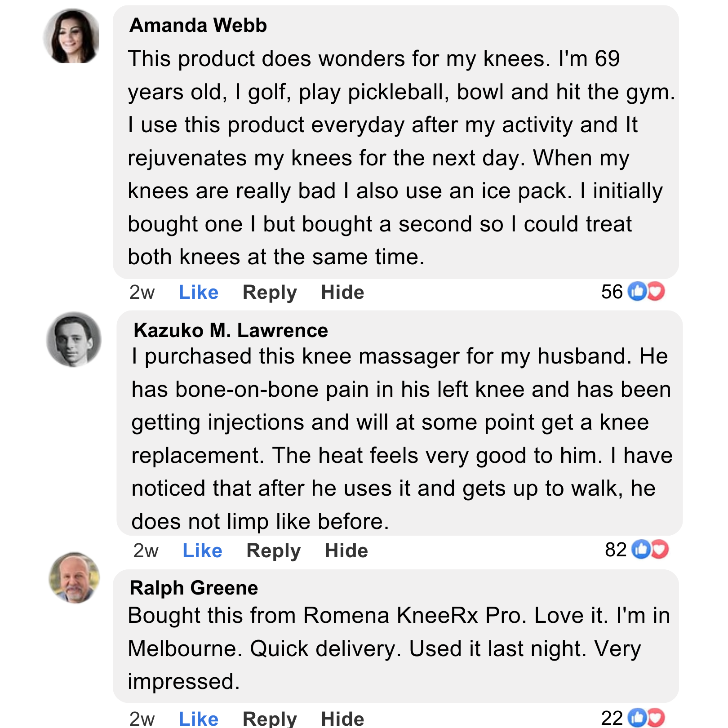
Task: Click the heart reaction icon on Kazuko's comment
Action: click(x=660, y=550)
